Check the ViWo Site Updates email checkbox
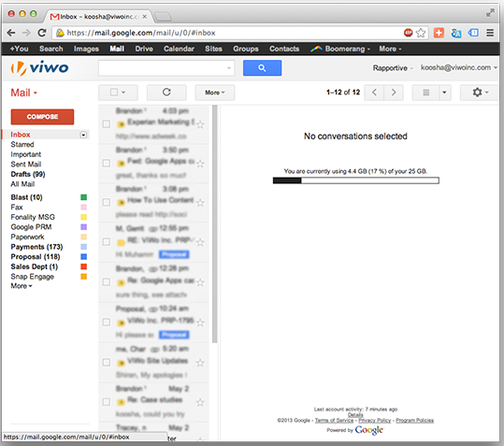The width and height of the screenshot is (504, 446). [x=106, y=363]
